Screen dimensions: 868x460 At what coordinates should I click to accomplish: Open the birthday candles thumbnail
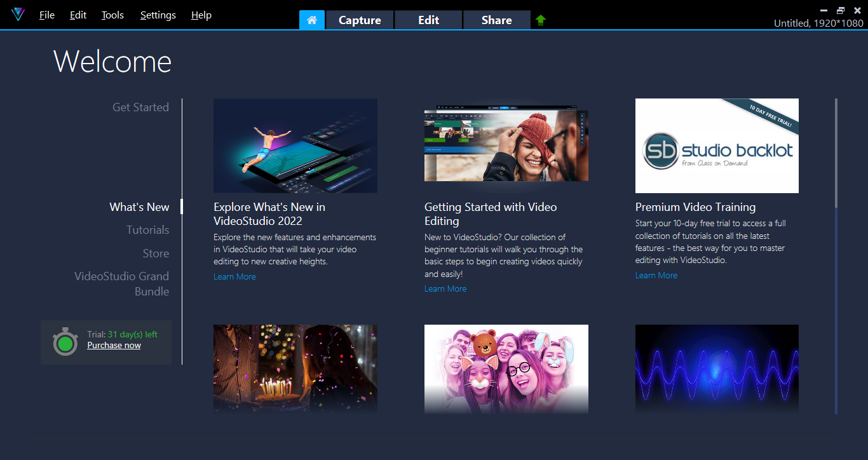pyautogui.click(x=295, y=369)
